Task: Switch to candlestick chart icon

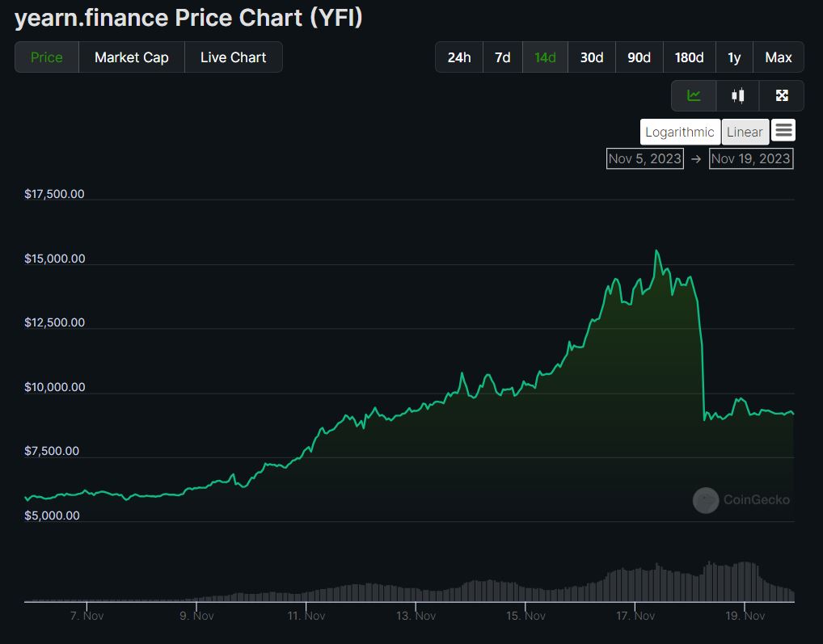Action: (x=737, y=95)
